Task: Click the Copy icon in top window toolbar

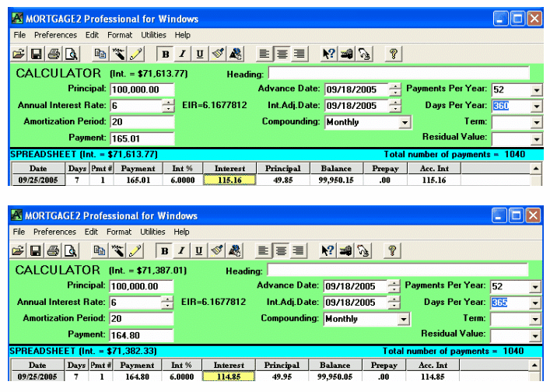Action: (x=100, y=54)
